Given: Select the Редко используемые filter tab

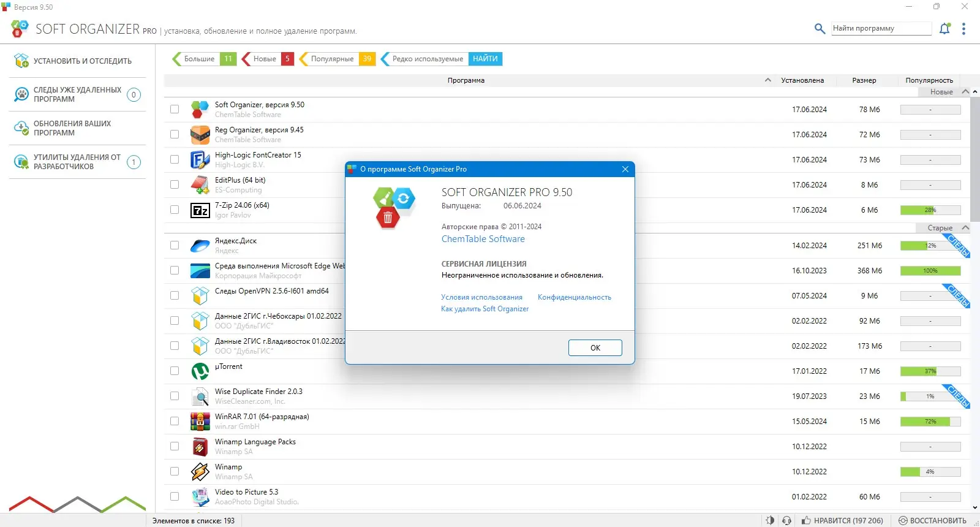Looking at the screenshot, I should click(424, 59).
